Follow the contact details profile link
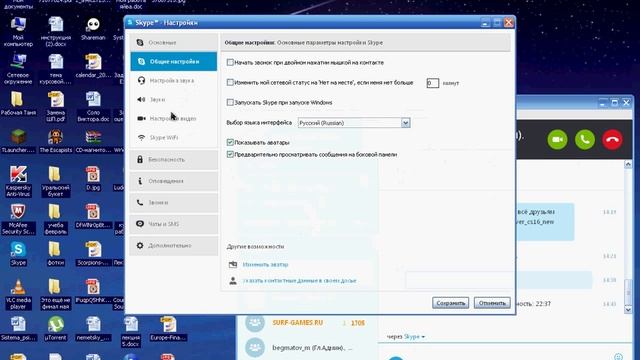Screen dimensions: 640x360 click(x=299, y=281)
